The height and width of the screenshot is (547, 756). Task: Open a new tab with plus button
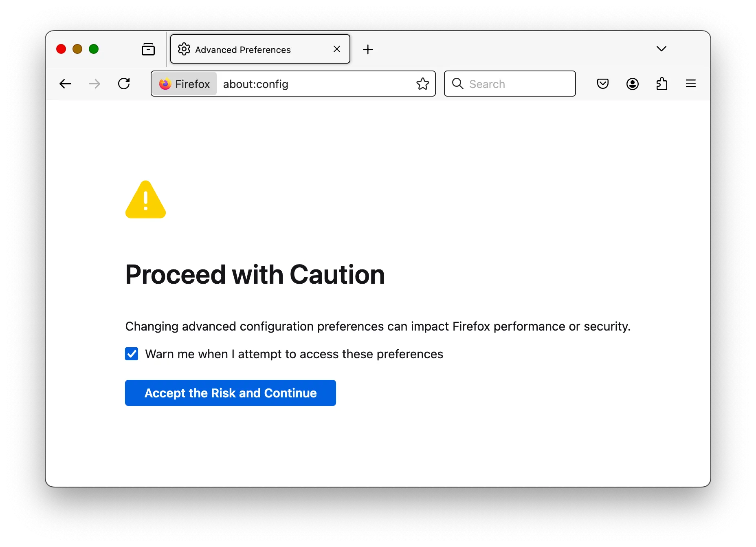pos(368,49)
